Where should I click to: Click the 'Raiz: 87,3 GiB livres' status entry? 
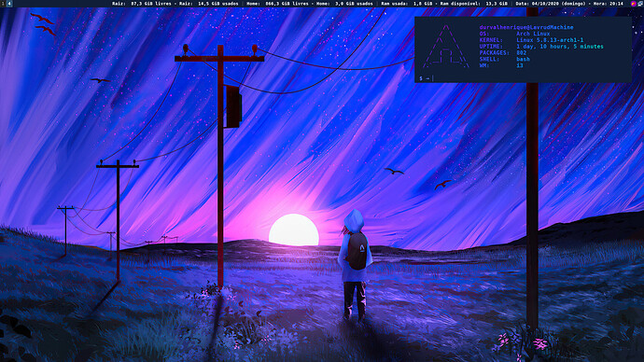point(141,4)
